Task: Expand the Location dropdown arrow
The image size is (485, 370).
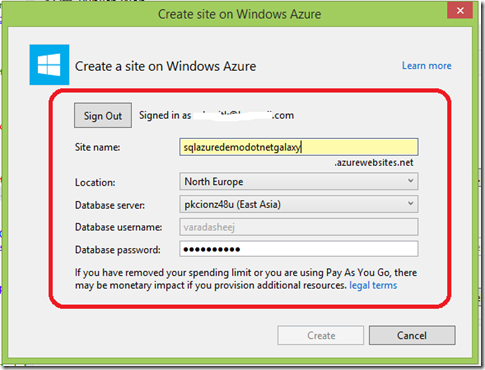Action: click(x=410, y=181)
